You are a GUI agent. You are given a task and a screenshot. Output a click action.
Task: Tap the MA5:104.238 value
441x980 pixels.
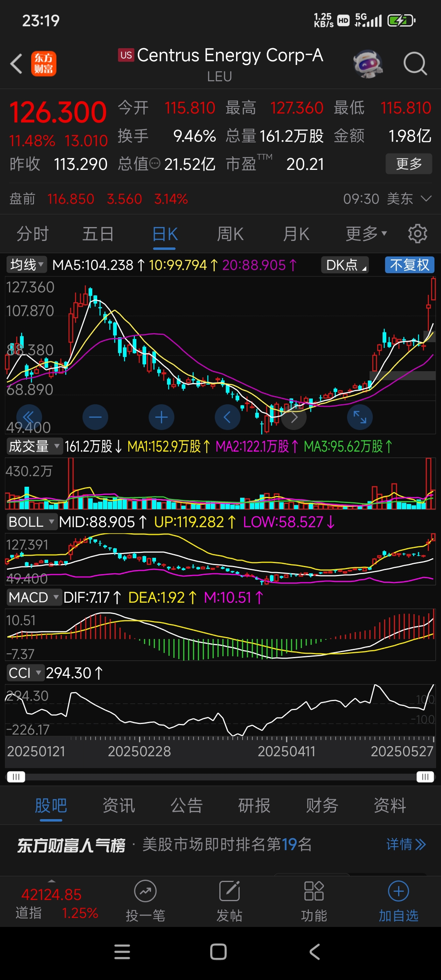point(93,265)
